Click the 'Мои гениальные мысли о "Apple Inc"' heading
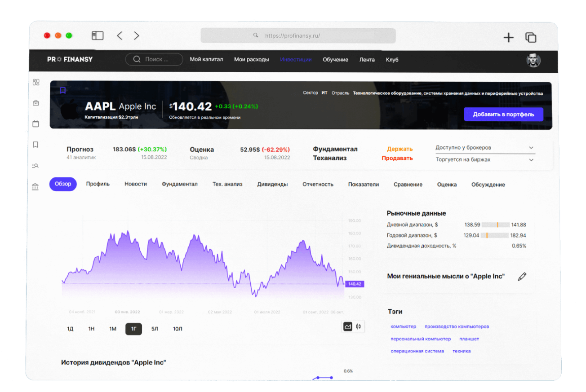 (446, 276)
